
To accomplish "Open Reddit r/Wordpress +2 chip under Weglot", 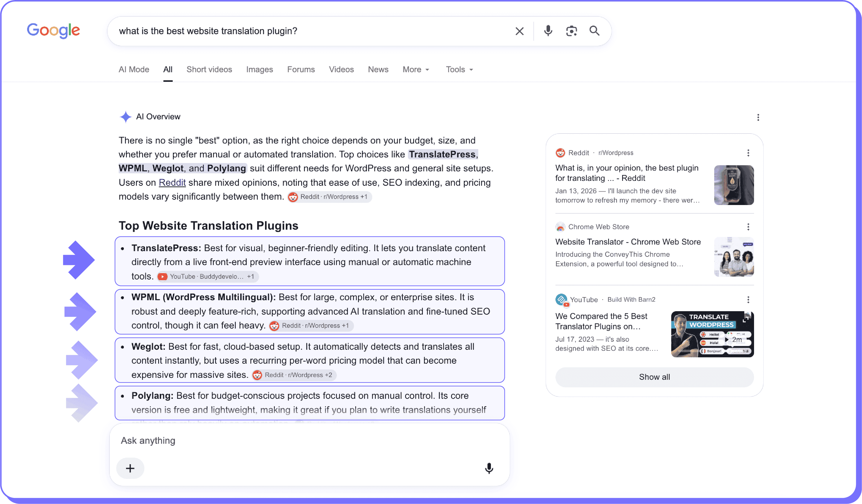I will pyautogui.click(x=294, y=375).
